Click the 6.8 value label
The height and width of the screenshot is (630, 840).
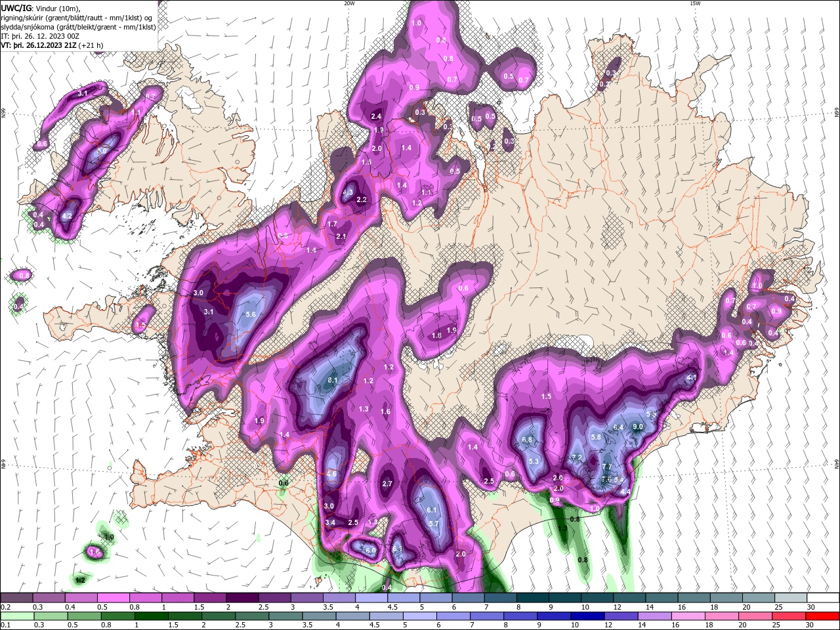tap(526, 440)
